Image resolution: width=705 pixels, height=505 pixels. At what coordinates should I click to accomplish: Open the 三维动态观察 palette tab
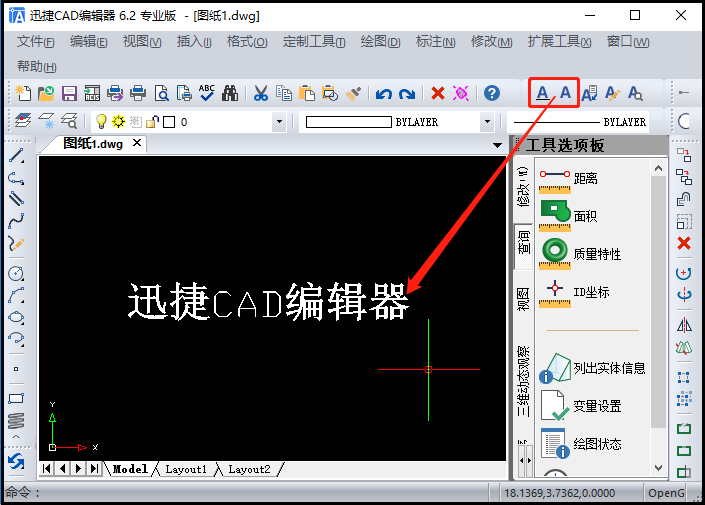pyautogui.click(x=523, y=381)
